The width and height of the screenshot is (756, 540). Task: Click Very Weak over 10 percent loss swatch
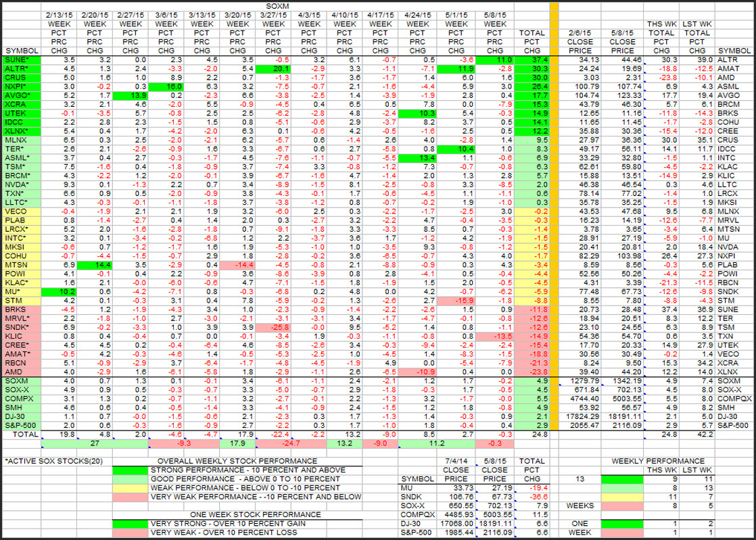pyautogui.click(x=131, y=533)
